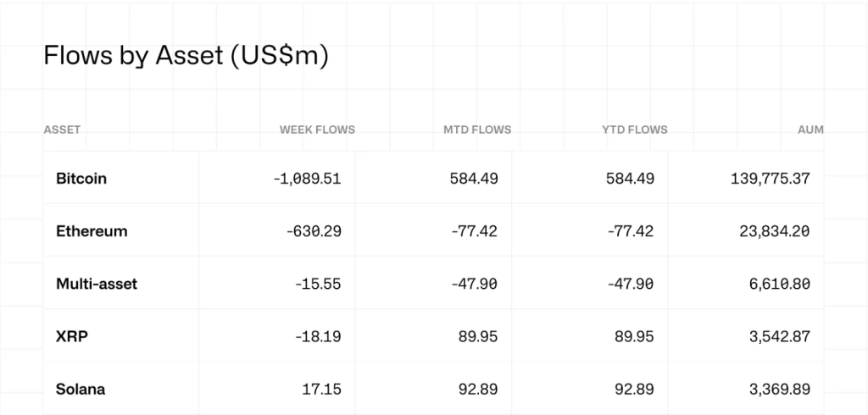868x415 pixels.
Task: Click the ASSET column header
Action: click(x=62, y=130)
